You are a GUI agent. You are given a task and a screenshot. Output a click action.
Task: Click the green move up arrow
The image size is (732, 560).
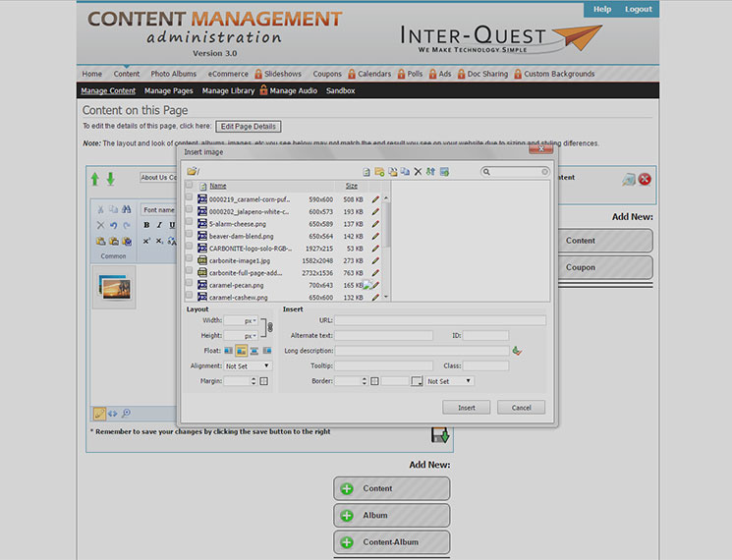95,179
